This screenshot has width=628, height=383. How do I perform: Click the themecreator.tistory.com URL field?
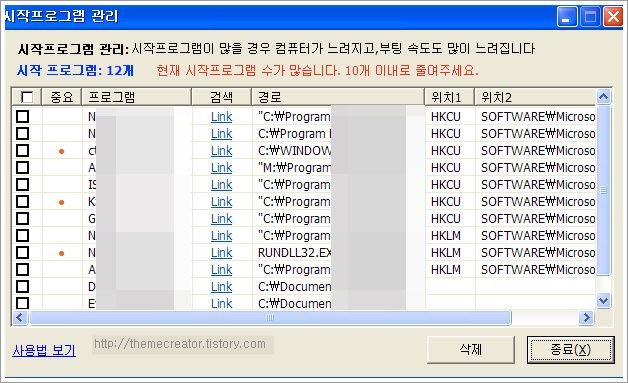point(182,345)
